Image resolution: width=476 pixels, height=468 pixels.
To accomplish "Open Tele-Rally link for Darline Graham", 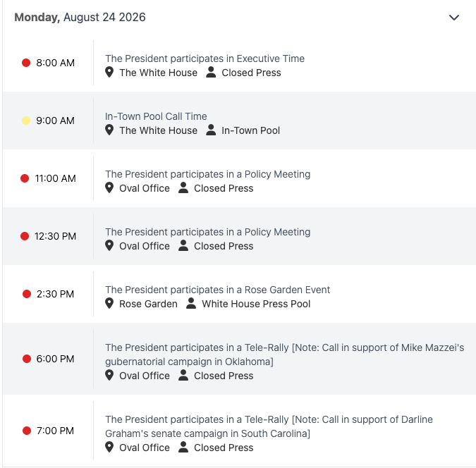I will [x=269, y=426].
